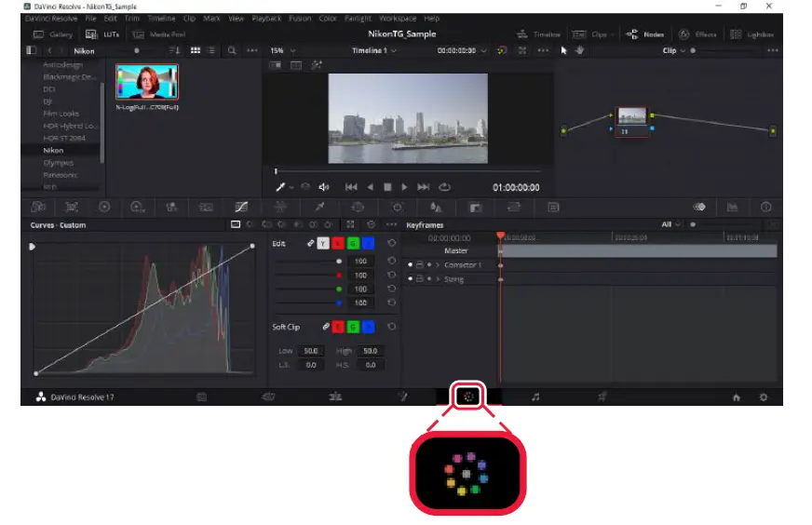Show the Nodes panel button
Image resolution: width=812 pixels, height=525 pixels.
645,34
